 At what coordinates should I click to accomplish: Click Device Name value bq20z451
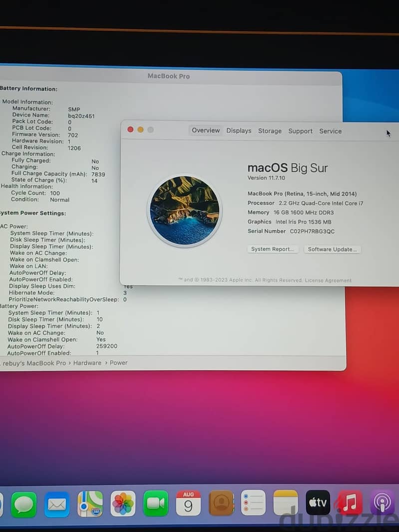point(81,116)
